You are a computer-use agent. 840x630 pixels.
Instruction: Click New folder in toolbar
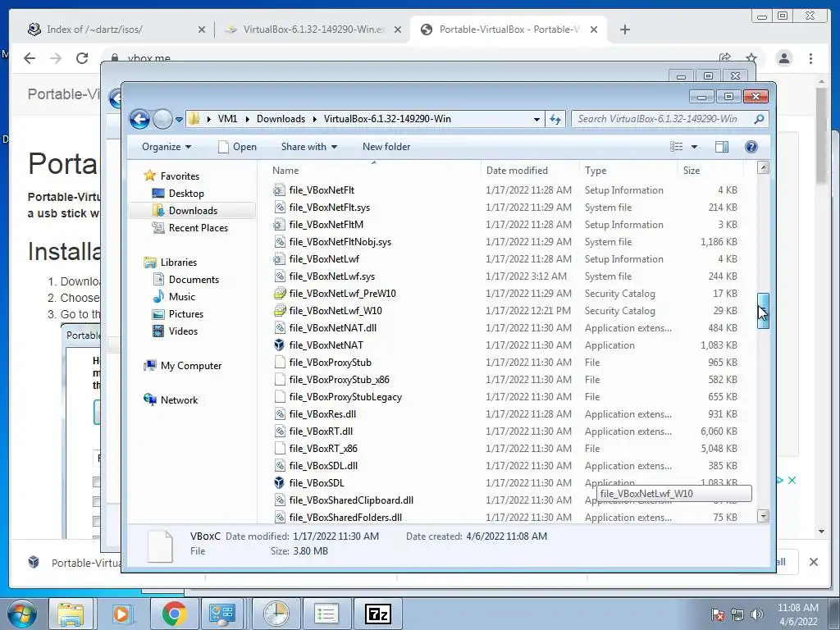386,147
